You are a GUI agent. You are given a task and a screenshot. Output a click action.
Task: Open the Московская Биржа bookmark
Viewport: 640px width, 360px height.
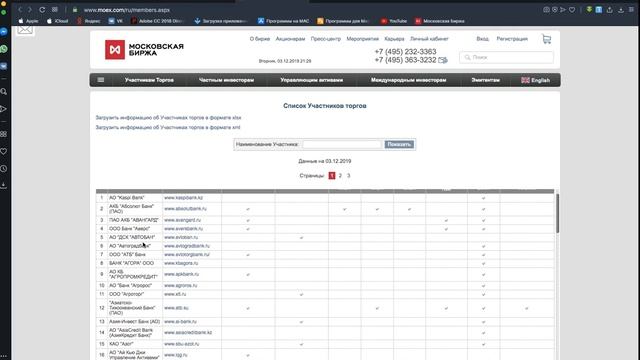click(x=440, y=21)
